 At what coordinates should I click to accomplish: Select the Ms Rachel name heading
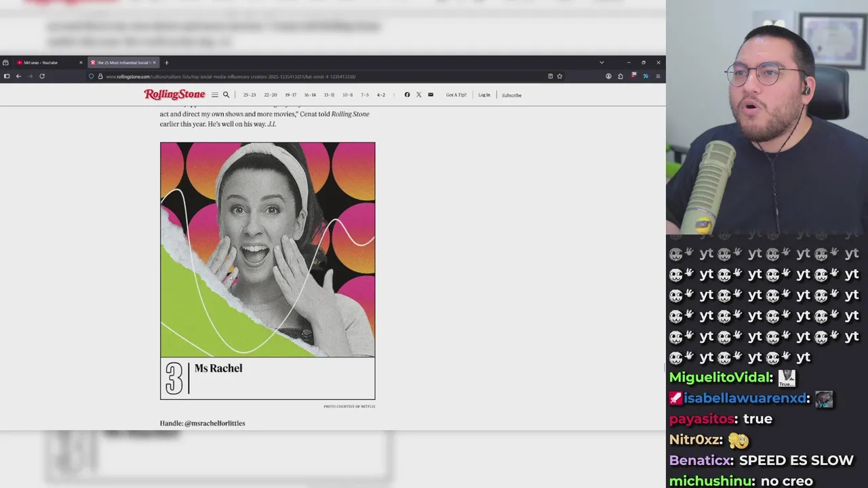[x=218, y=368]
